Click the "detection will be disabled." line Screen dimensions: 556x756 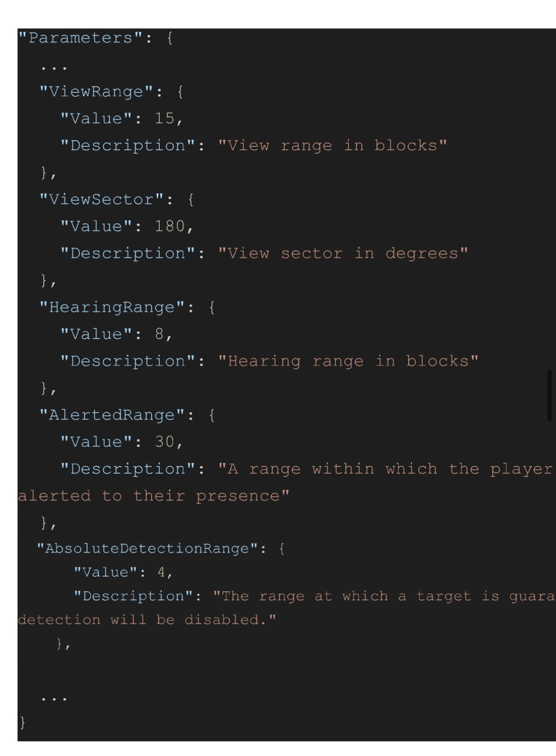click(x=147, y=620)
